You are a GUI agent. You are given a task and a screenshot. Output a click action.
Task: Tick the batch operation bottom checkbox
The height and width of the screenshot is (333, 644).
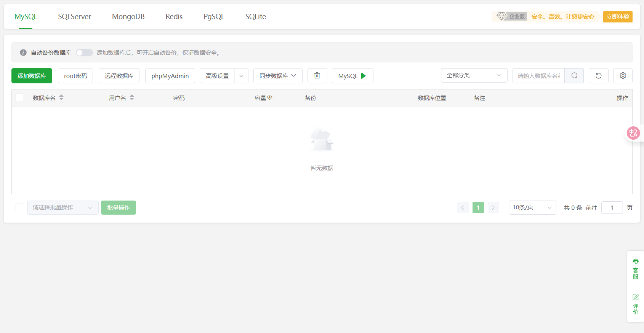point(19,207)
